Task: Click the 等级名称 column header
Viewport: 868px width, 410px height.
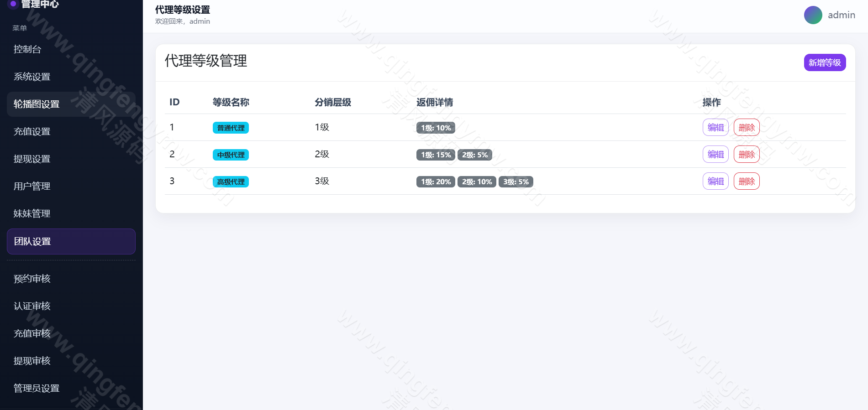Action: 231,102
